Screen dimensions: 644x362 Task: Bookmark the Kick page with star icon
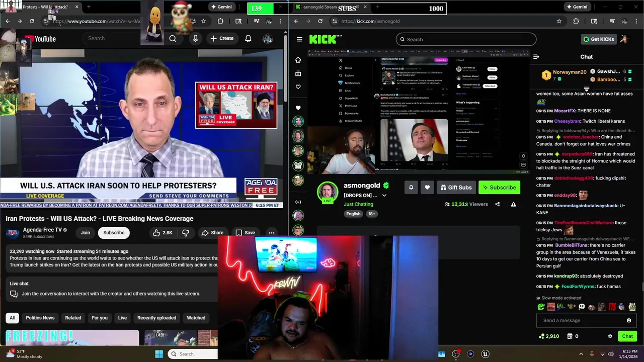pos(559,21)
